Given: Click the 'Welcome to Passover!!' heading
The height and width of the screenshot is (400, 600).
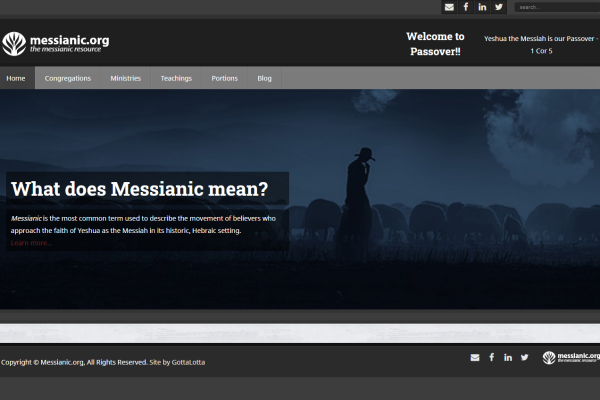Looking at the screenshot, I should click(x=435, y=44).
